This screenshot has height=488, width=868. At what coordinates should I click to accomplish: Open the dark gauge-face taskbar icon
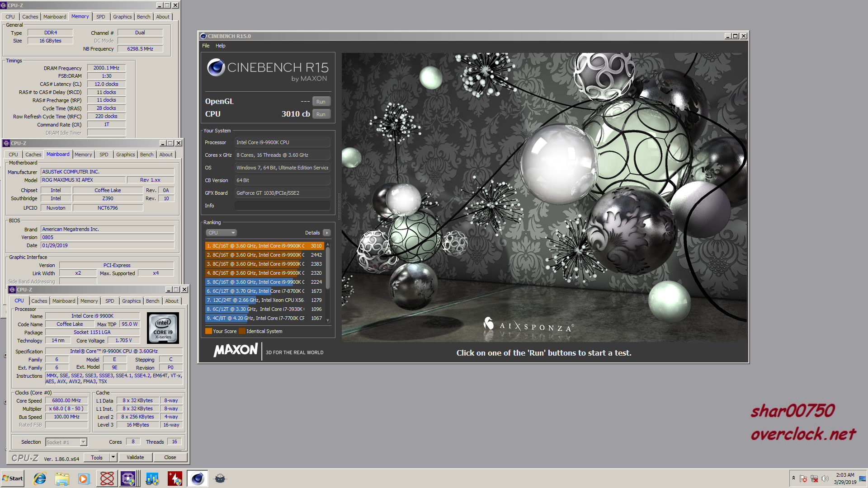(220, 479)
